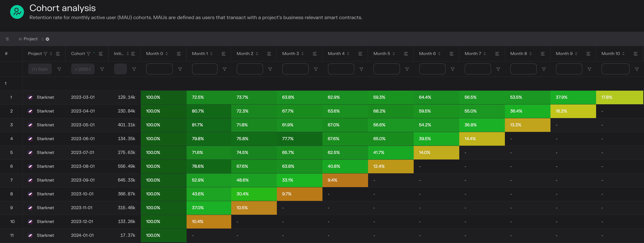This screenshot has height=243, width=644.
Task: Sort Month 10 column via sort arrows
Action: [x=624, y=54]
